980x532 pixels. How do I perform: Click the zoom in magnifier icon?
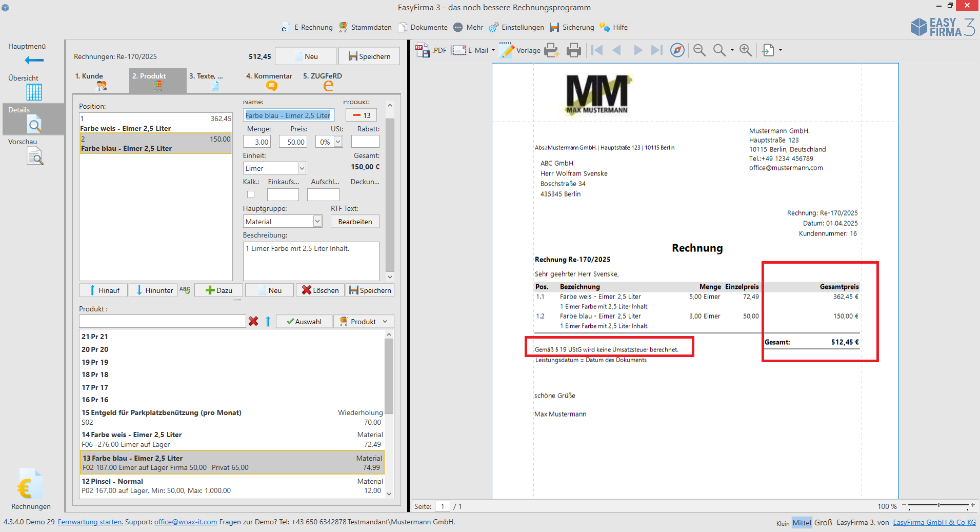point(745,50)
